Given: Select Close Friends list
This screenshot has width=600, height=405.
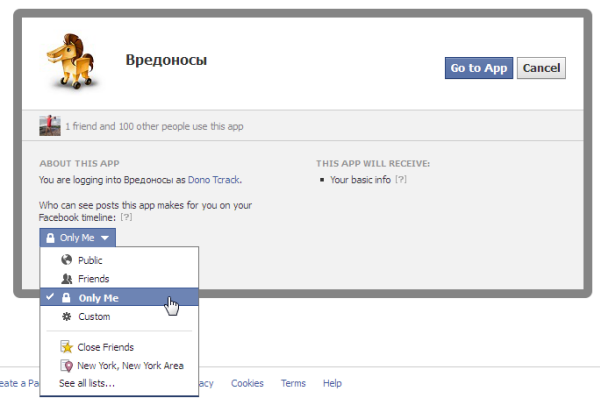Looking at the screenshot, I should click(119, 347).
